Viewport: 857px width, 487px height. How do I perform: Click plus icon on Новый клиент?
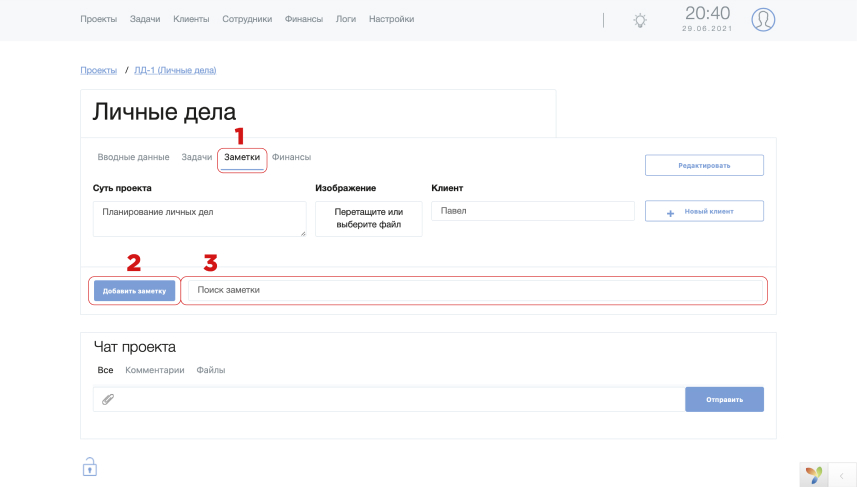click(670, 213)
